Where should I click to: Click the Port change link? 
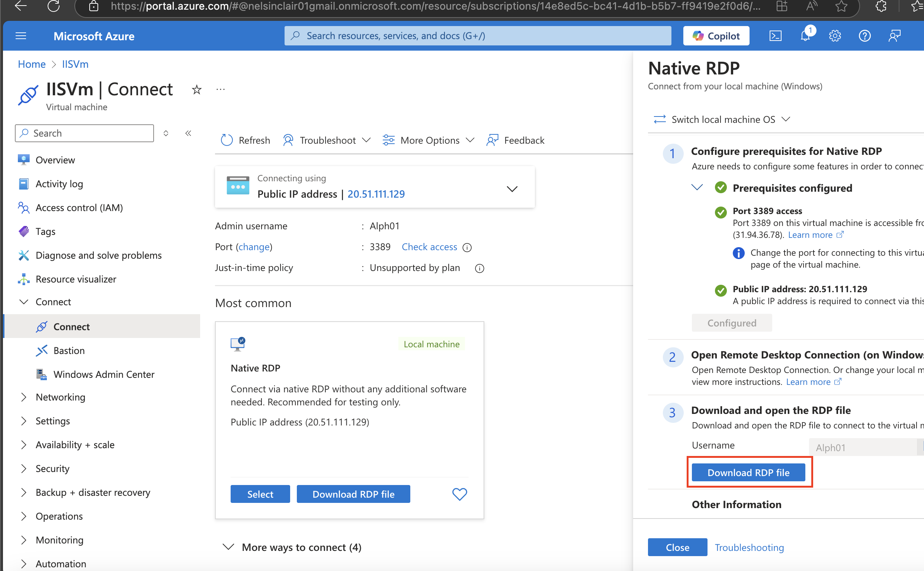(x=254, y=247)
